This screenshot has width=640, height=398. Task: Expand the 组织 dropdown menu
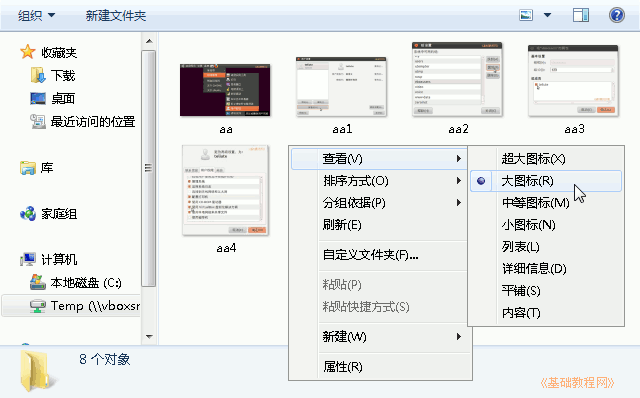coord(36,16)
